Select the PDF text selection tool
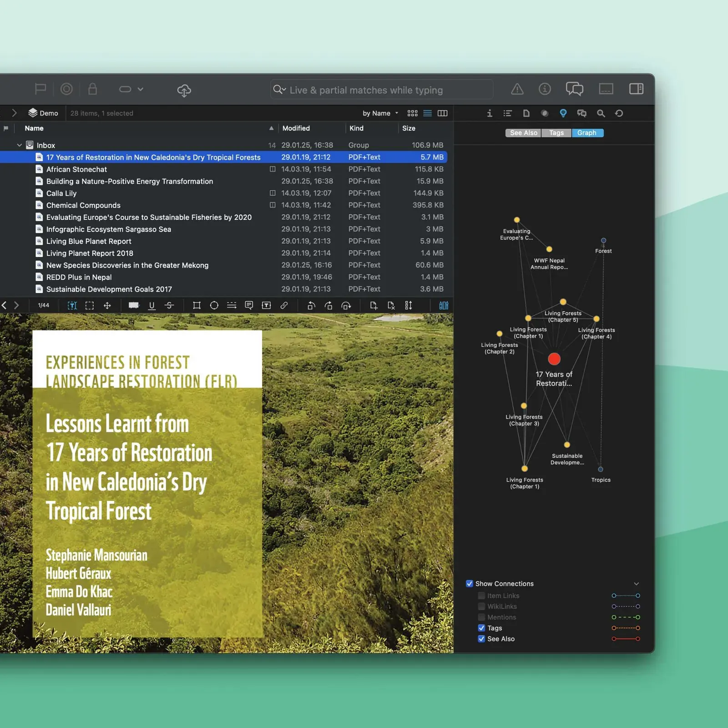 coord(72,305)
